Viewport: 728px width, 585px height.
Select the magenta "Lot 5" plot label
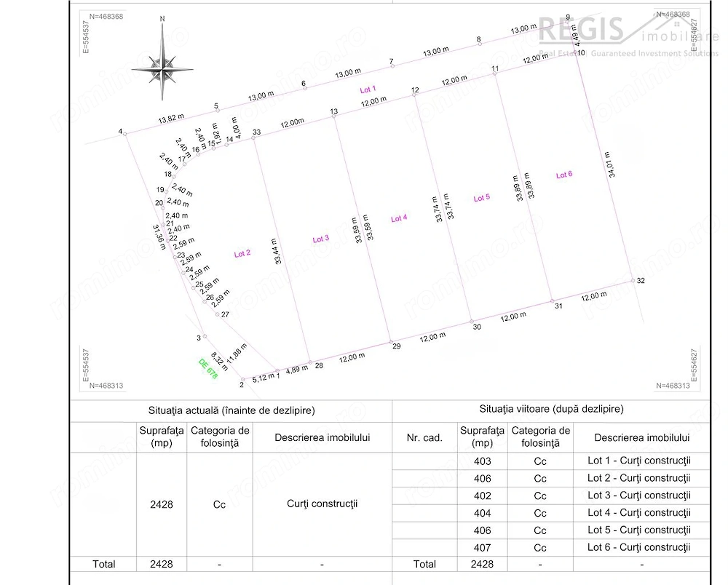click(481, 198)
